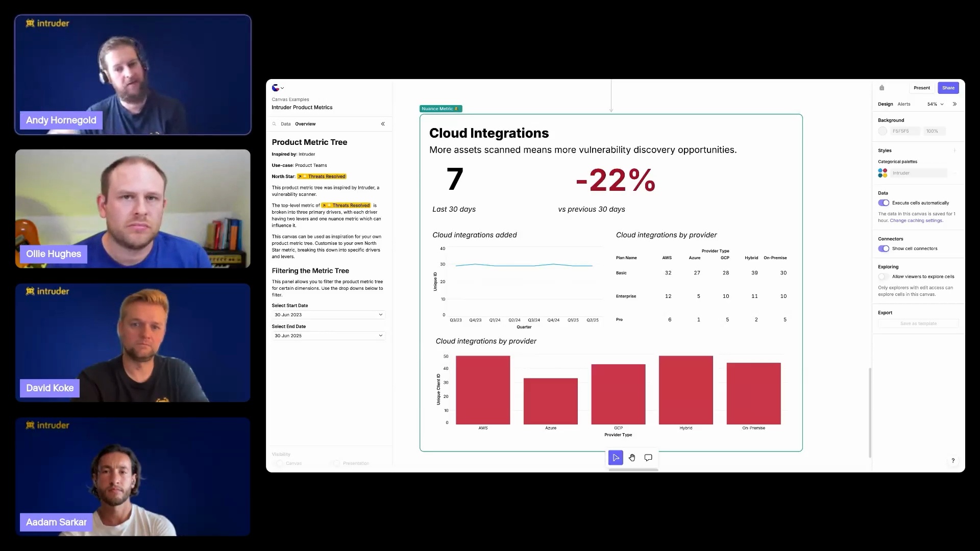The height and width of the screenshot is (551, 980).
Task: Click Basic plan AWS value 32
Action: [668, 273]
